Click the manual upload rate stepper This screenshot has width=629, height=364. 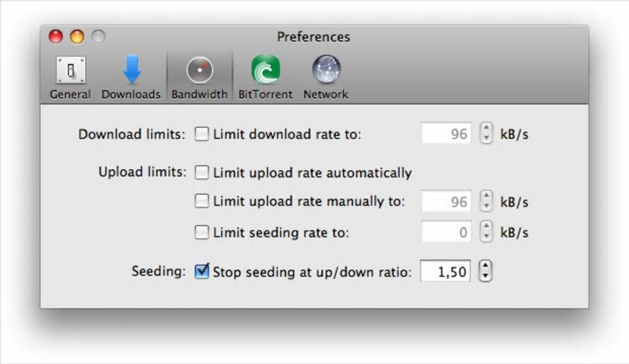tap(487, 201)
